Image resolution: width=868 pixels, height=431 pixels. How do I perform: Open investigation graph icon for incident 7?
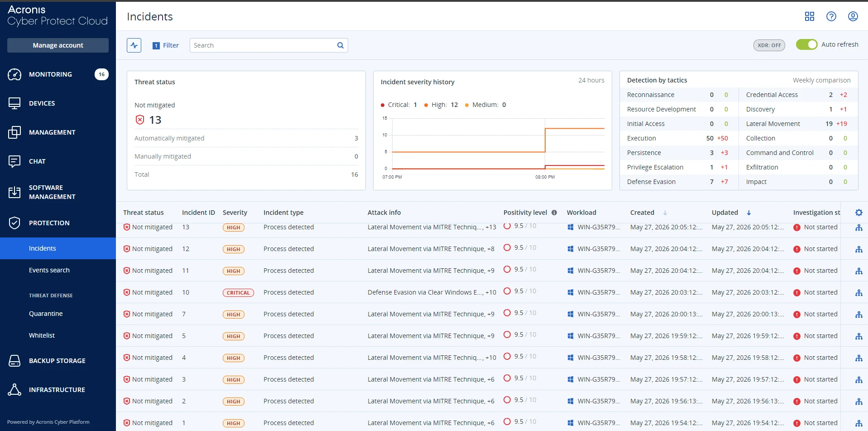[x=859, y=315]
